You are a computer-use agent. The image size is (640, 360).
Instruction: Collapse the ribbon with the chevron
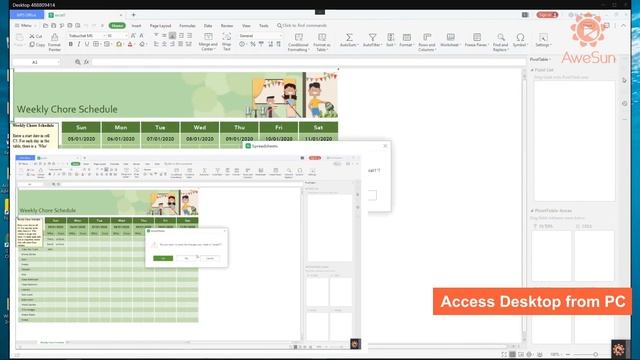623,26
